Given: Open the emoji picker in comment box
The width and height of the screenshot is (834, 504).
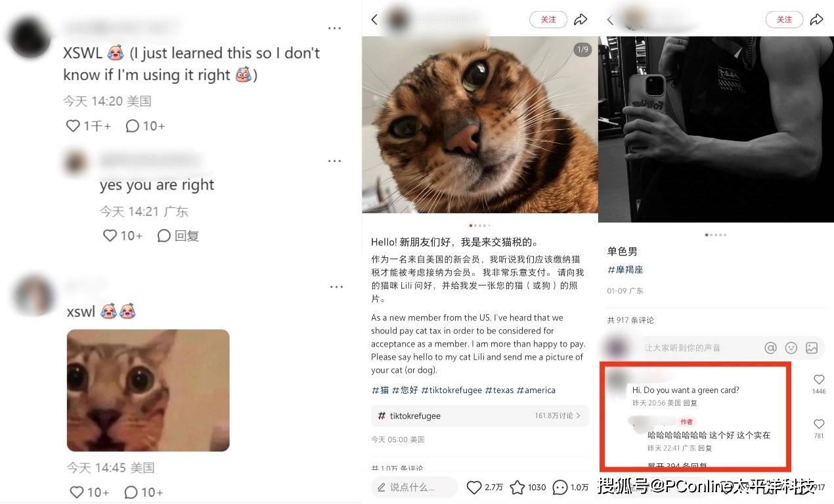Looking at the screenshot, I should (791, 348).
